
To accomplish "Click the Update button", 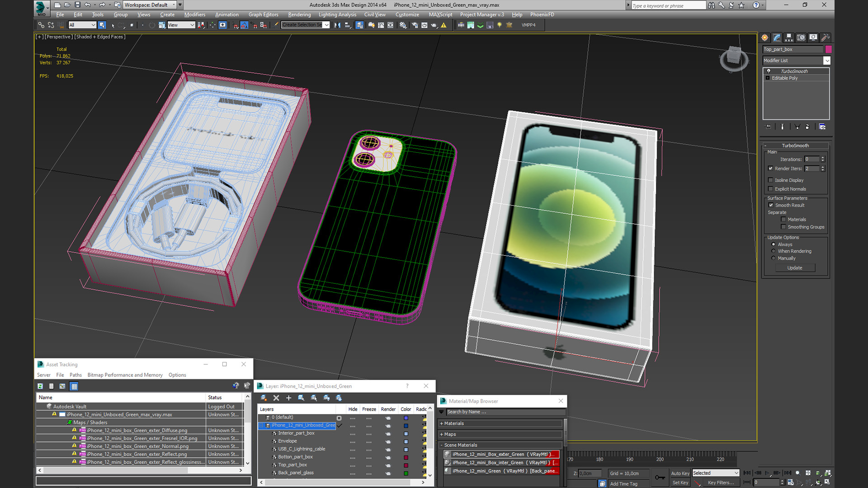I will point(795,268).
